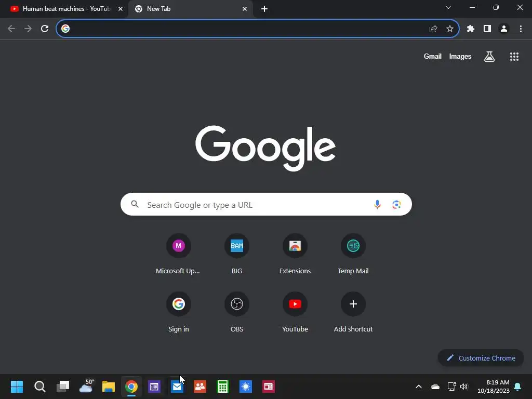
Task: Open the volume speaker icon
Action: pos(464,387)
